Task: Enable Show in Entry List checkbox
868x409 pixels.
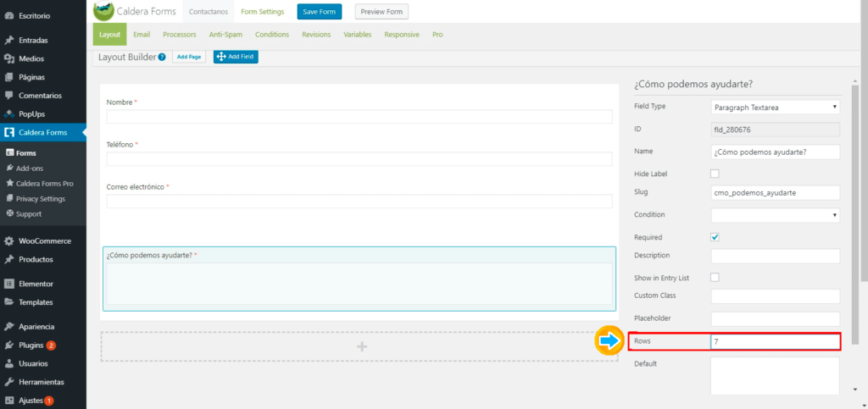Action: point(715,277)
